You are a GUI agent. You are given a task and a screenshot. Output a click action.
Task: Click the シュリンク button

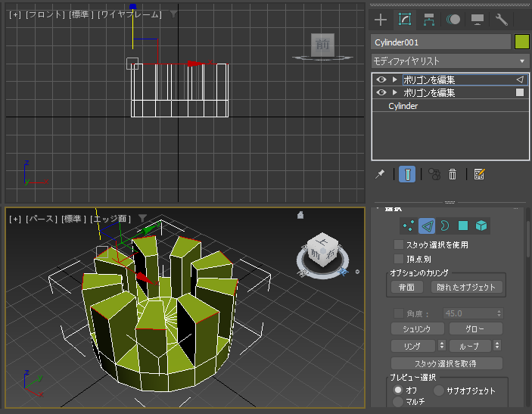coord(417,328)
